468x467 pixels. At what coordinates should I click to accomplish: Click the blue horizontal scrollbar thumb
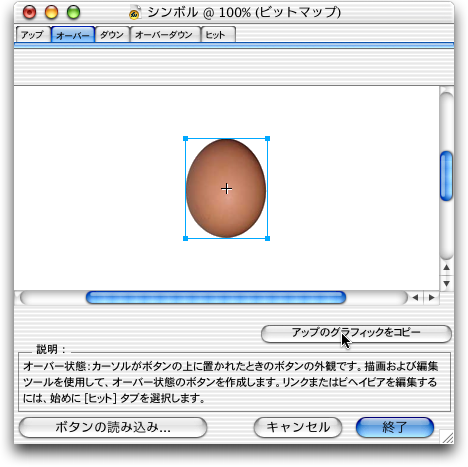click(x=216, y=297)
